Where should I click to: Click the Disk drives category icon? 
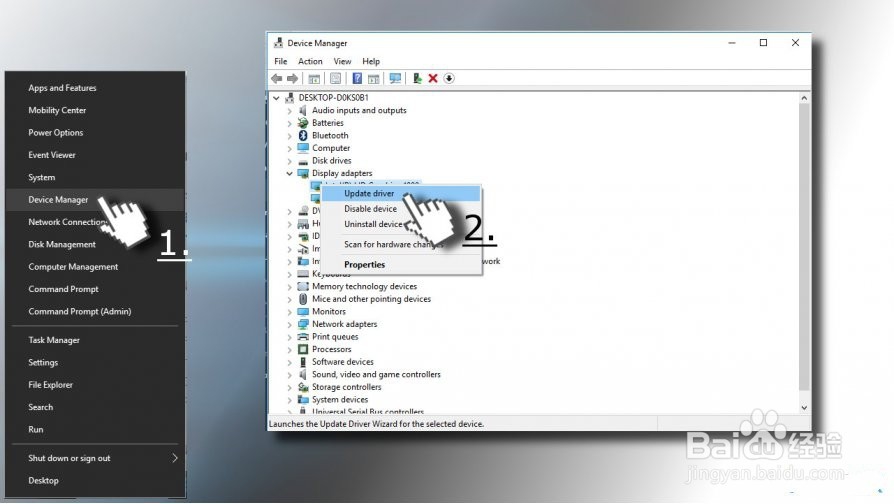point(303,161)
